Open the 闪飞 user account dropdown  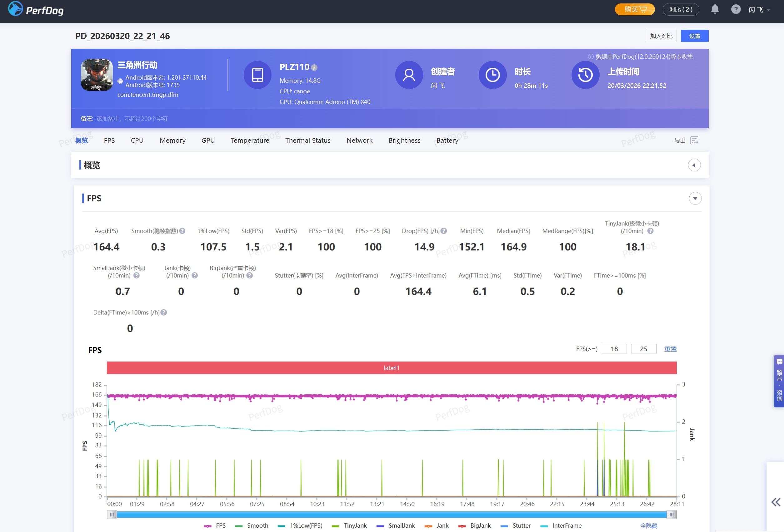(759, 10)
